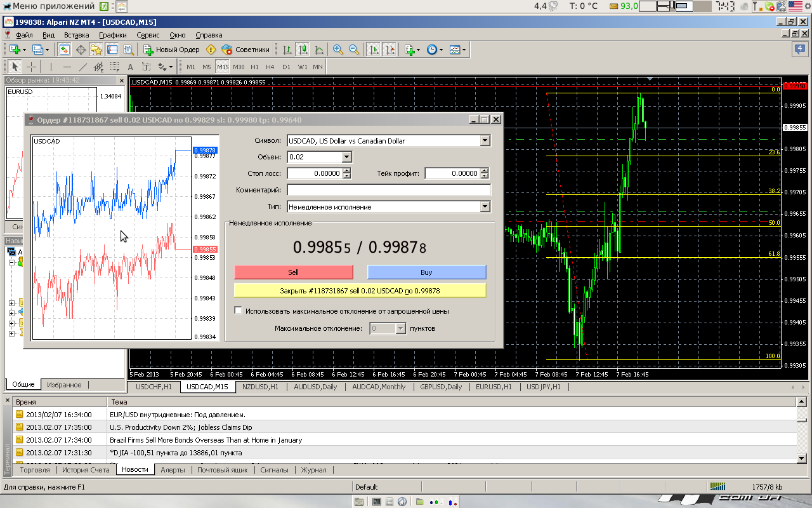The height and width of the screenshot is (508, 812).
Task: Open the new chart toolbar icon
Action: [15, 50]
